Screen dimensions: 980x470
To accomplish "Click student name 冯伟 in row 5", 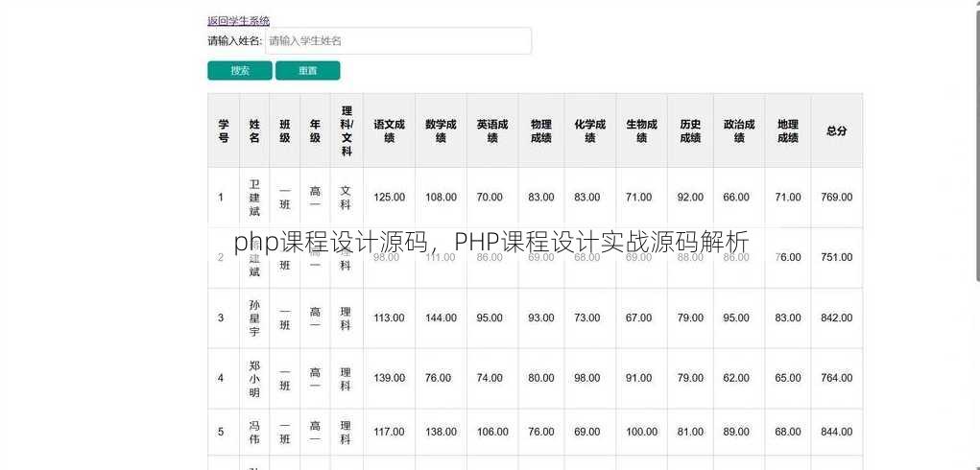I will point(254,432).
